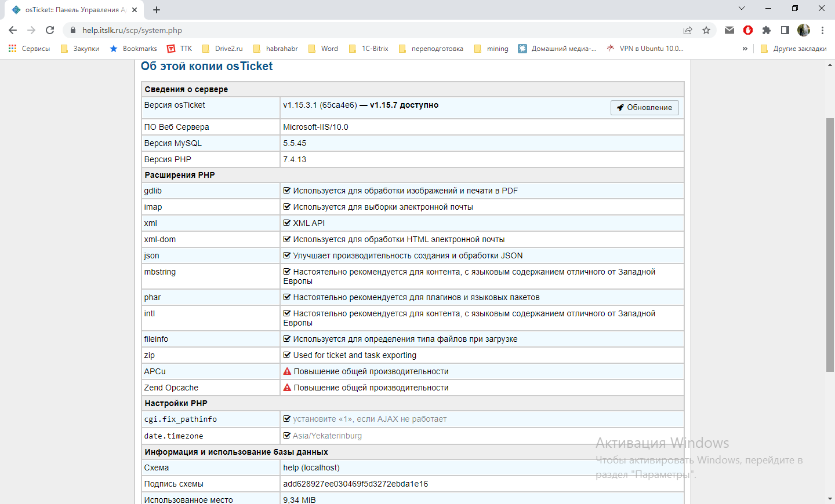Bookmark this page with the star icon
Viewport: 835px width, 504px height.
[706, 30]
